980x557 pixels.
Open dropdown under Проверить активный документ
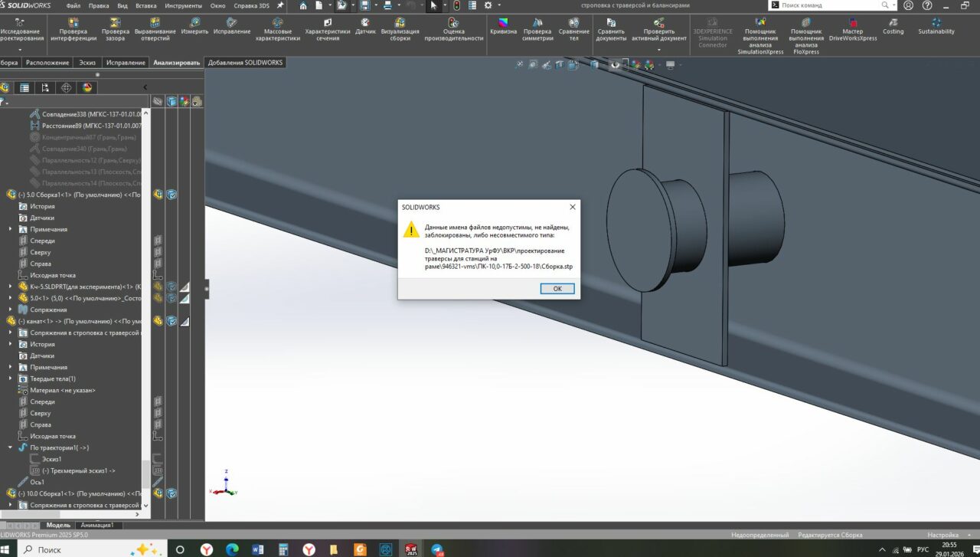[x=658, y=50]
